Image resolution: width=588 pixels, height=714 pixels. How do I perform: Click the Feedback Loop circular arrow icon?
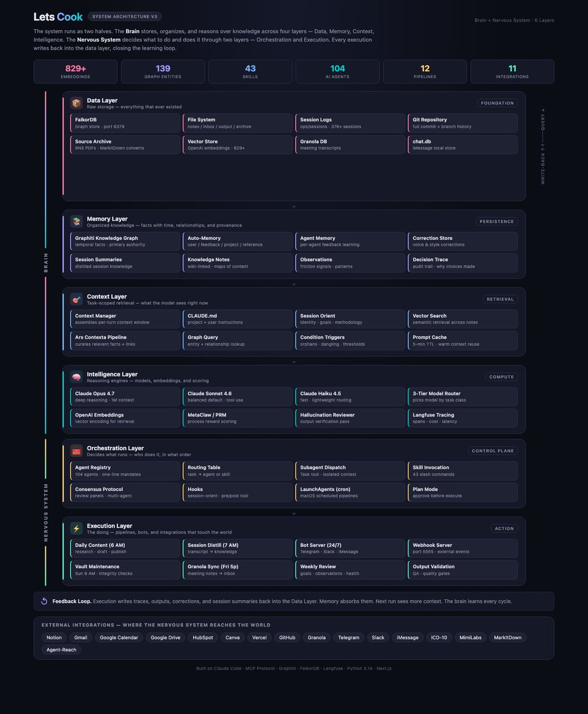[x=44, y=601]
